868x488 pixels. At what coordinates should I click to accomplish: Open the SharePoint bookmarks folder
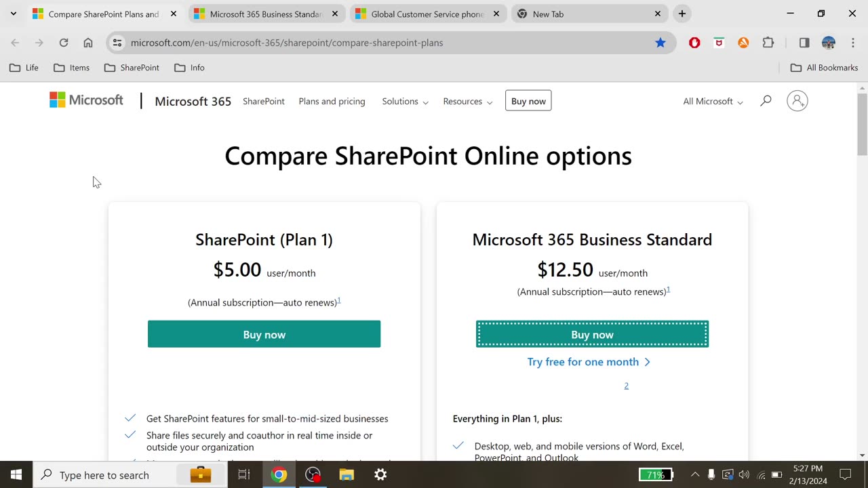[132, 68]
